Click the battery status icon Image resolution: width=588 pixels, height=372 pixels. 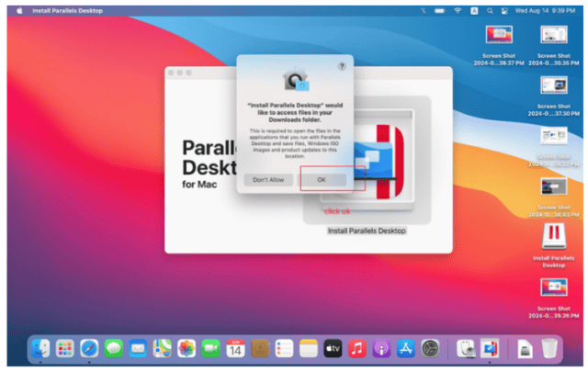click(439, 11)
